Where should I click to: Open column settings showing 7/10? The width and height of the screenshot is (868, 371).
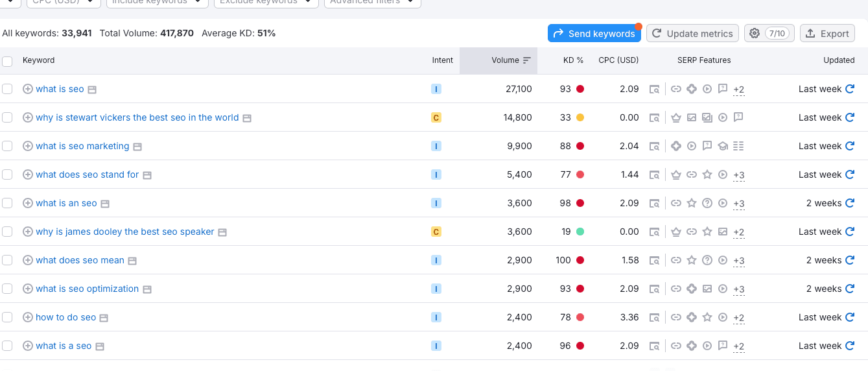coord(769,34)
